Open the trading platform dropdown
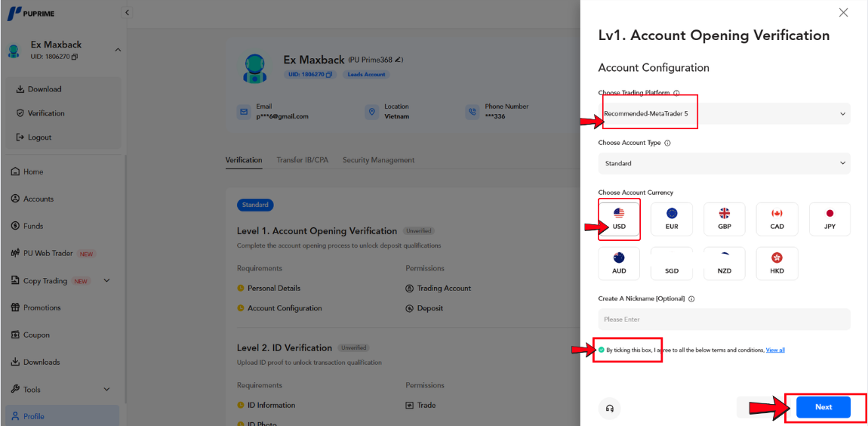The width and height of the screenshot is (868, 426). pos(724,114)
